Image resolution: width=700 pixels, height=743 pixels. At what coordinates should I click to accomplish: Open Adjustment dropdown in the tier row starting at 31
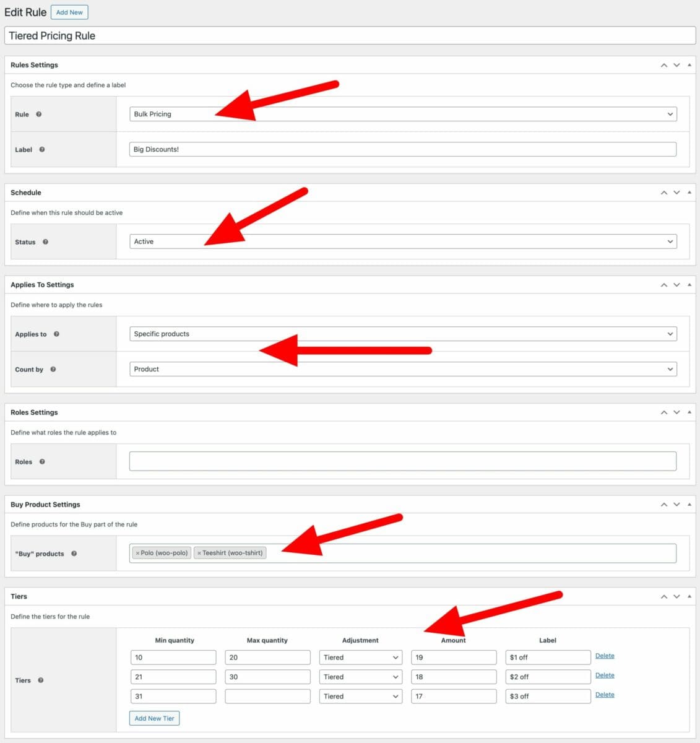361,697
